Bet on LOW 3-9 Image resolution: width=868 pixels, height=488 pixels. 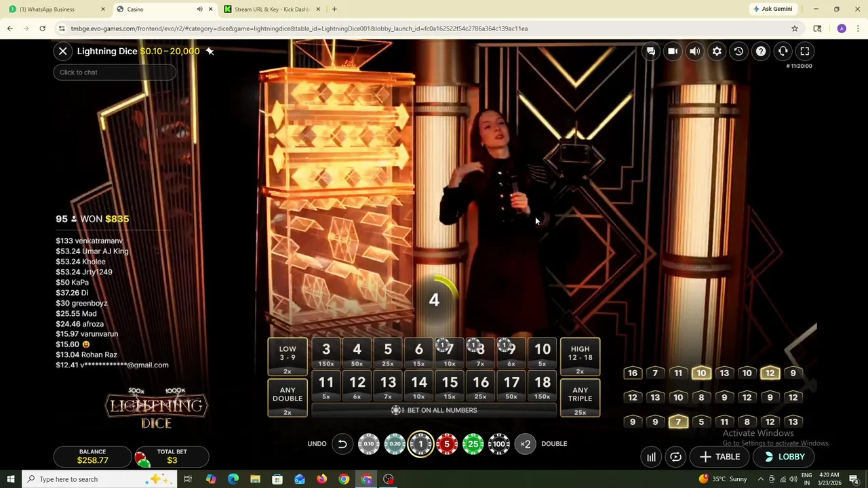(288, 357)
